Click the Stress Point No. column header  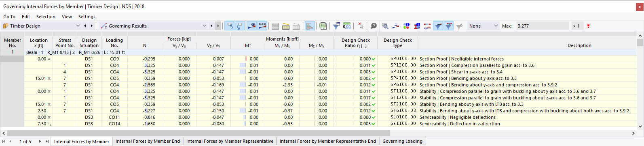65,43
